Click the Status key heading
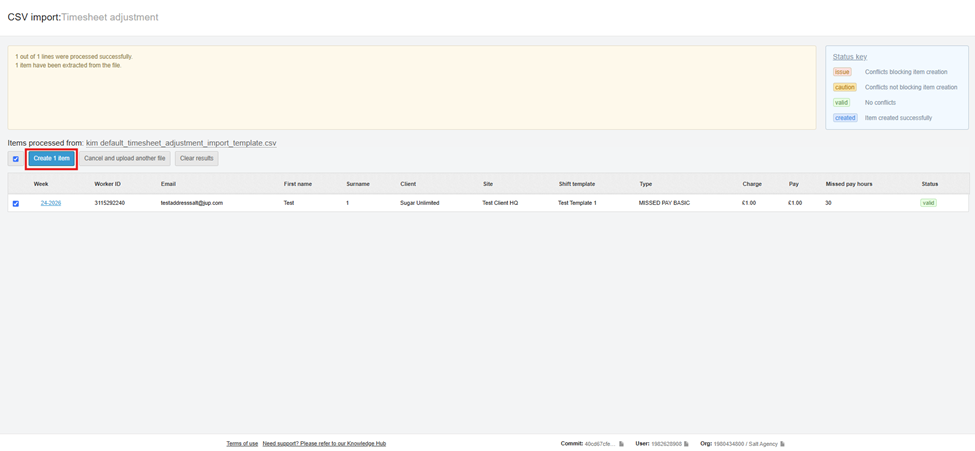The height and width of the screenshot is (451, 975). tap(849, 57)
